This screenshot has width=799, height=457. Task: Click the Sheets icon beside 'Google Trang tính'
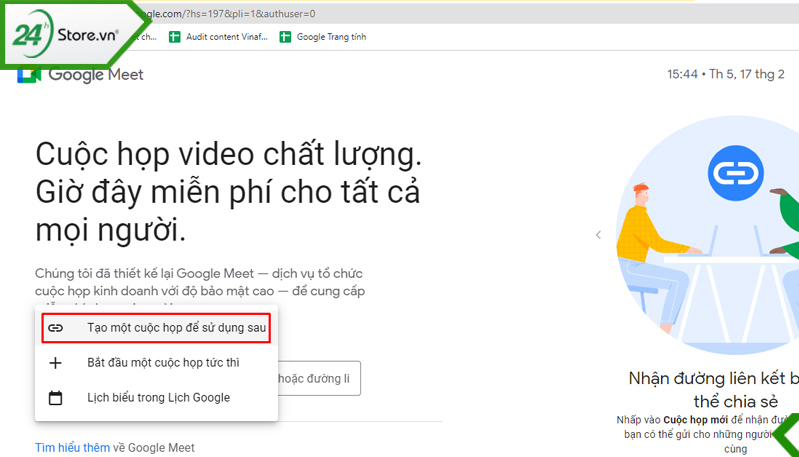click(285, 37)
